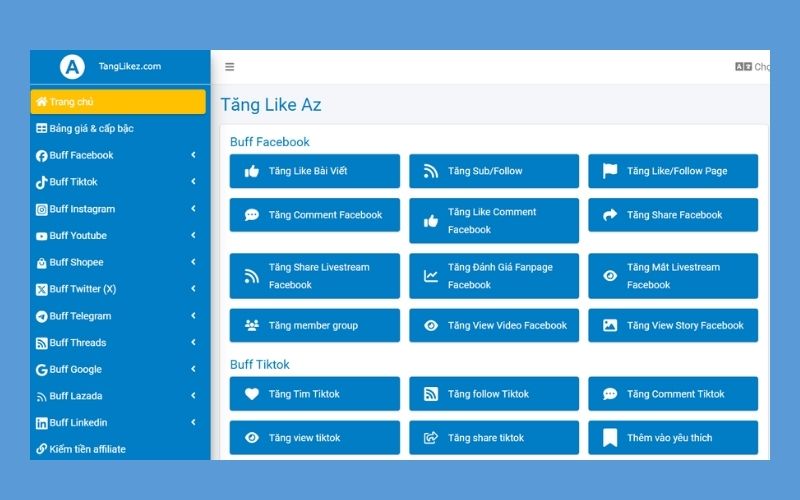The width and height of the screenshot is (800, 500).
Task: Open Bảng giá & cấp bậc menu item
Action: [x=118, y=129]
